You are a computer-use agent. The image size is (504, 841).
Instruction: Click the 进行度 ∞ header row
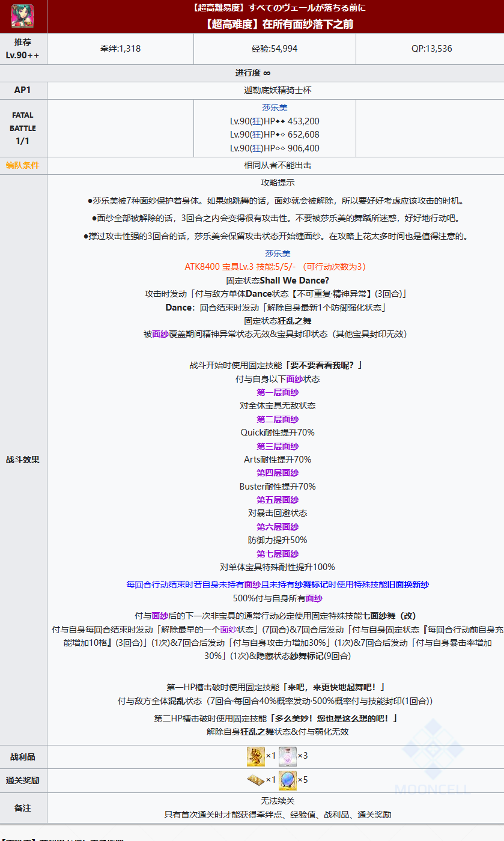[252, 73]
